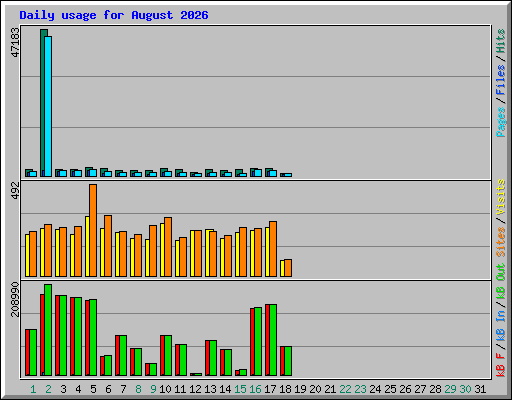The width and height of the screenshot is (512, 400).
Task: Click the hits bar for day 1
Action: coord(28,173)
